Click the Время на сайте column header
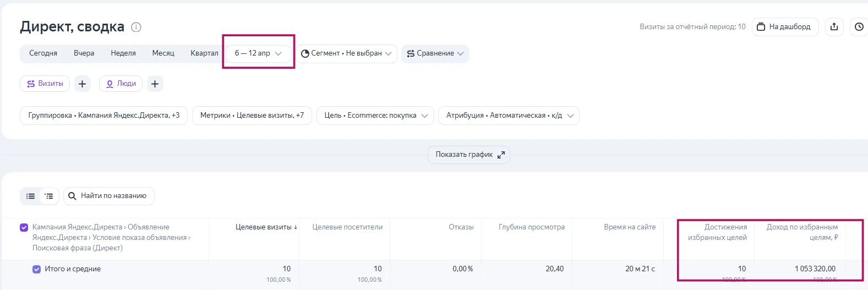The width and height of the screenshot is (868, 290). (x=630, y=227)
